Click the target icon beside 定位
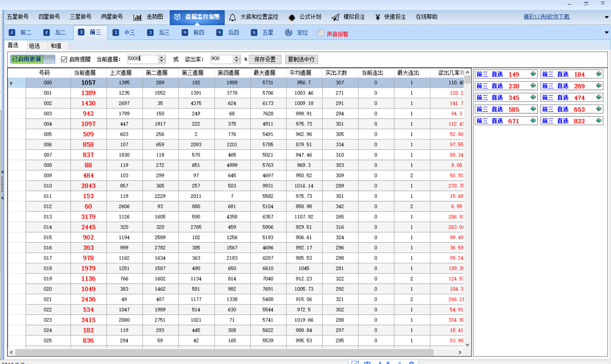611x364 pixels. point(289,32)
